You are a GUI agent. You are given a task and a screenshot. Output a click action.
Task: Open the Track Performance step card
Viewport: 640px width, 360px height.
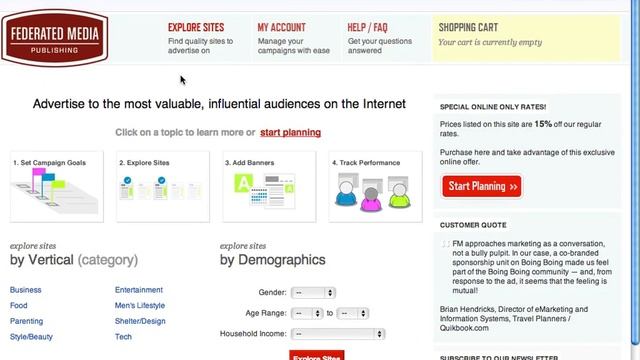click(x=376, y=187)
